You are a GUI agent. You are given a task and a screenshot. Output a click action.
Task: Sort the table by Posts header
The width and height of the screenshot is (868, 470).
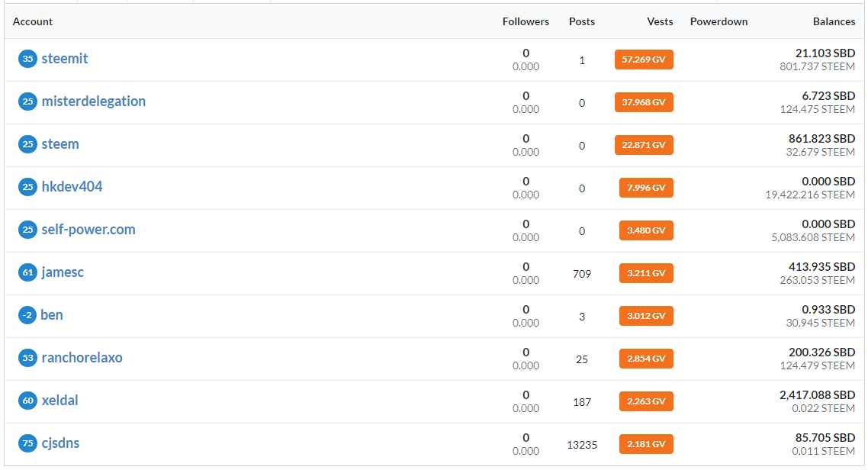click(582, 21)
